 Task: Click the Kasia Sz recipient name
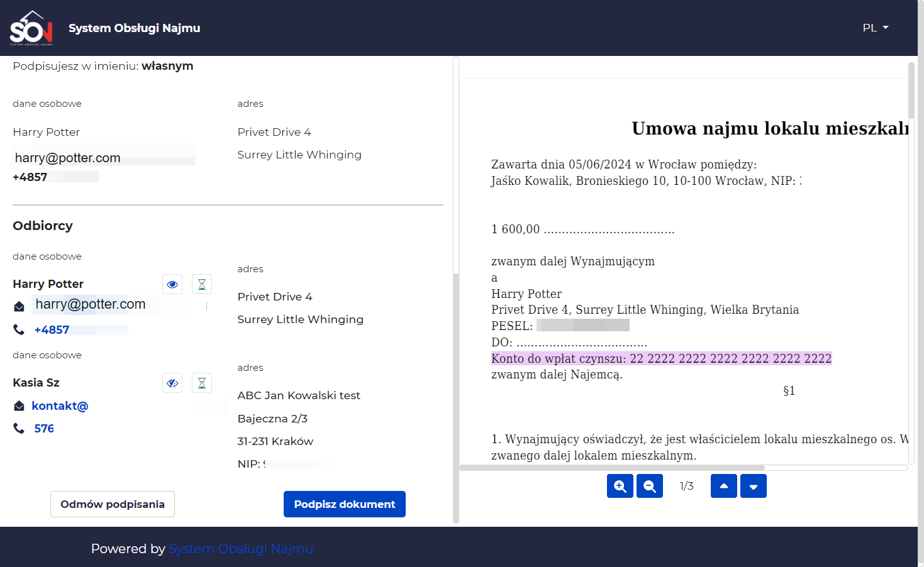[36, 383]
